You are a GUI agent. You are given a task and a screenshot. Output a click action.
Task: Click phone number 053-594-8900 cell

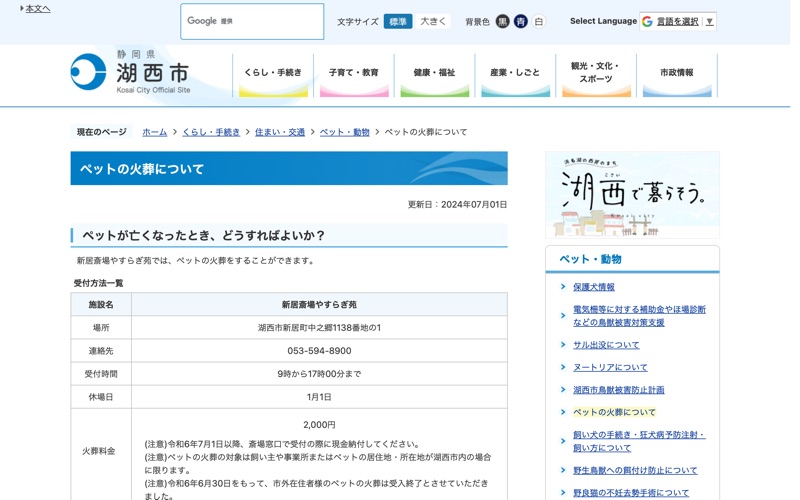tap(319, 351)
